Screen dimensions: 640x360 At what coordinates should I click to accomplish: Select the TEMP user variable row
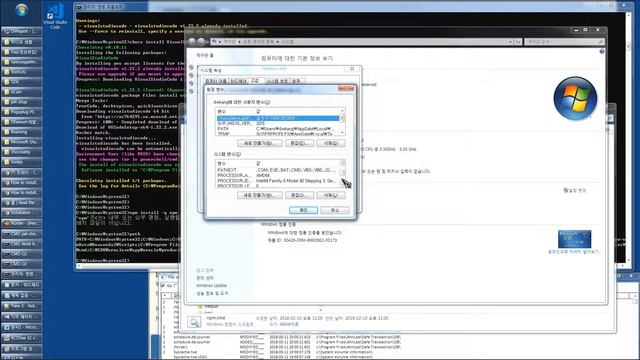278,133
